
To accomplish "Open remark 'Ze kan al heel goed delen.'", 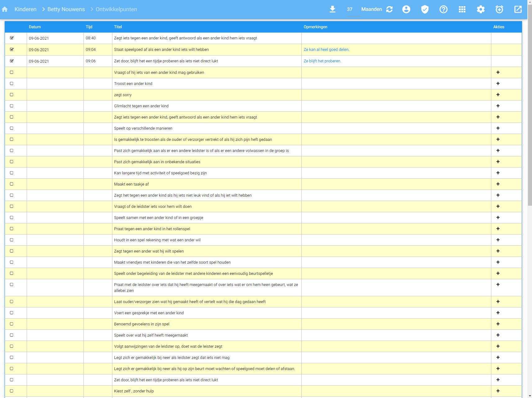I will click(x=326, y=50).
